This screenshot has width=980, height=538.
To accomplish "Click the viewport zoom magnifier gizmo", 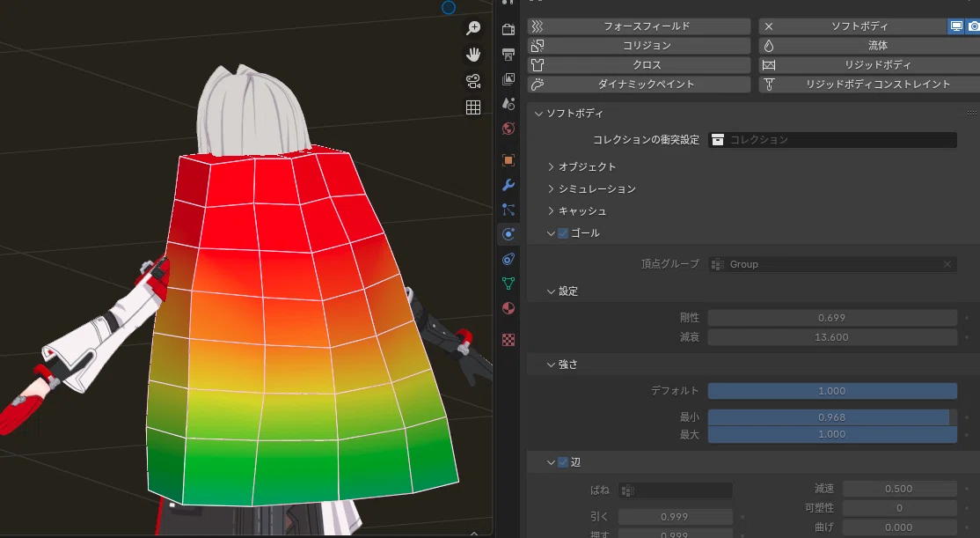I will pos(473,28).
